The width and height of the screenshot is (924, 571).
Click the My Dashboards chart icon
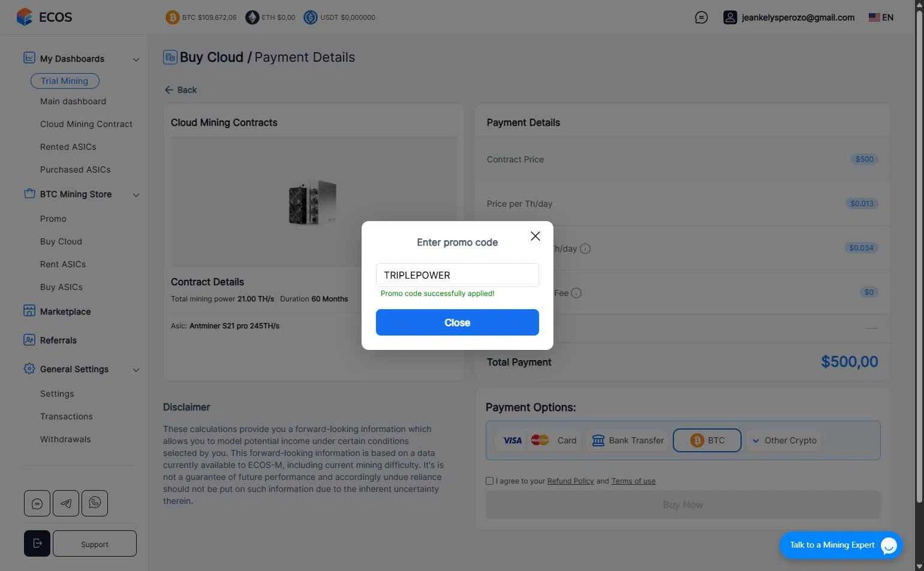coord(29,58)
